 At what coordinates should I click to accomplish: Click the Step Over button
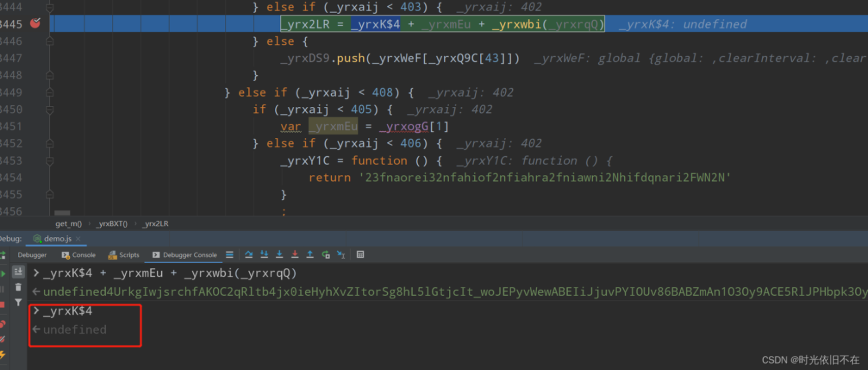(x=249, y=255)
